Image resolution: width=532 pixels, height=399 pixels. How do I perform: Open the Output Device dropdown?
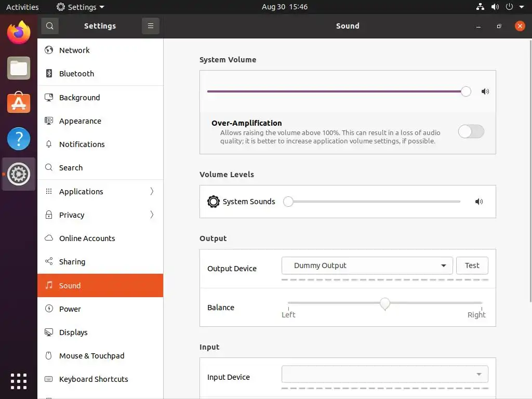pos(367,265)
